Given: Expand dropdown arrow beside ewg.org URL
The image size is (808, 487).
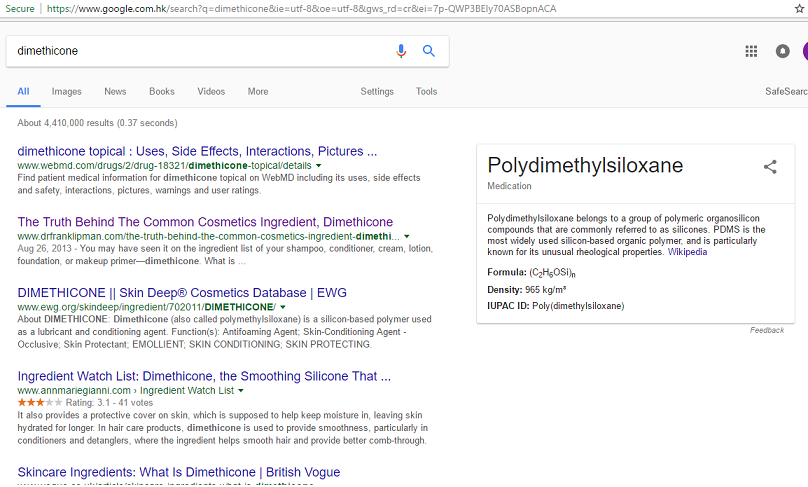Looking at the screenshot, I should (x=283, y=307).
